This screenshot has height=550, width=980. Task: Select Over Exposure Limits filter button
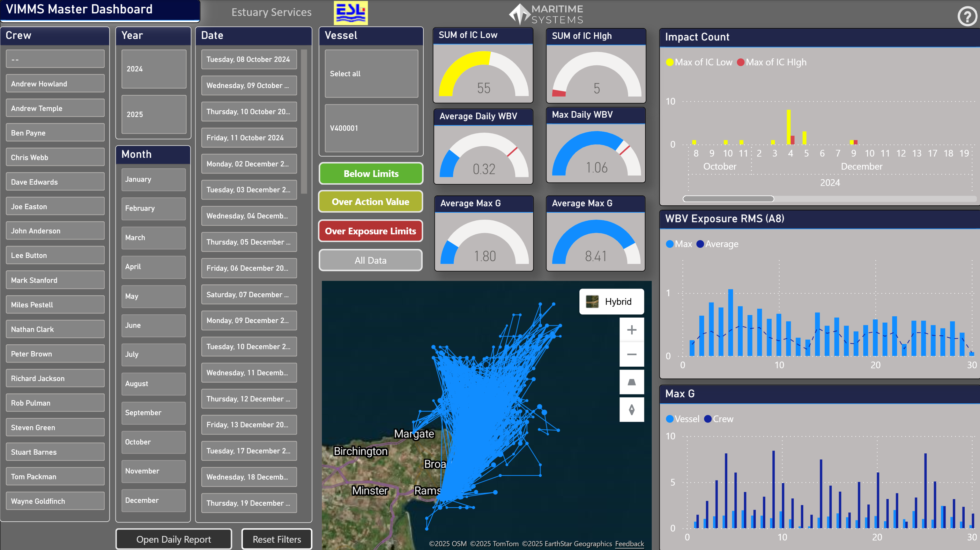[371, 231]
